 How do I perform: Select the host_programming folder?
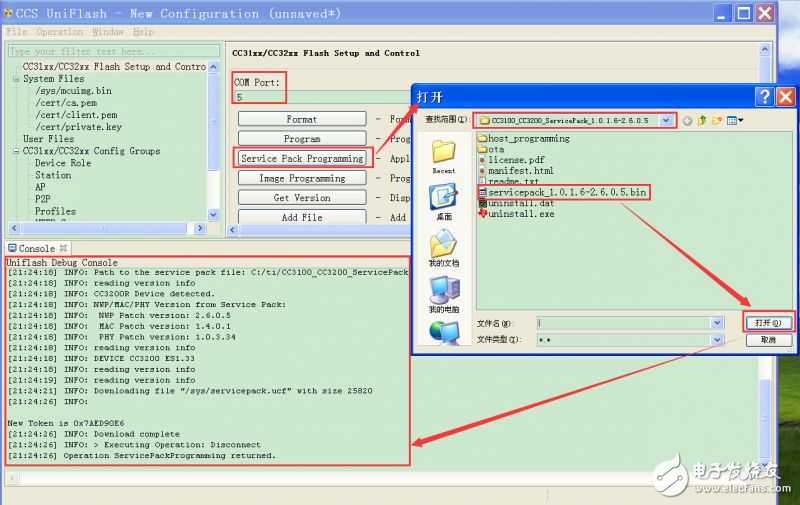524,138
